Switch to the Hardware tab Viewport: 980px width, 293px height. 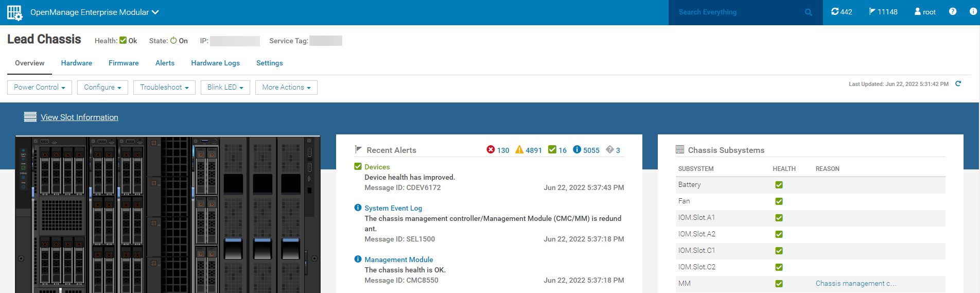click(76, 63)
